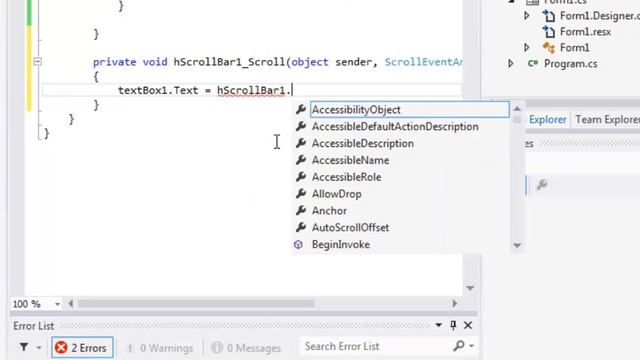Click the C# file icon for Program.cs
The height and width of the screenshot is (360, 640).
point(533,63)
